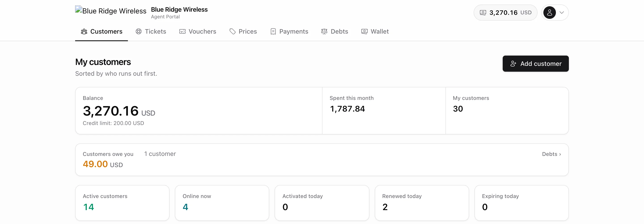Select the Activated today card
Screen dimensions: 644x224
tap(322, 203)
